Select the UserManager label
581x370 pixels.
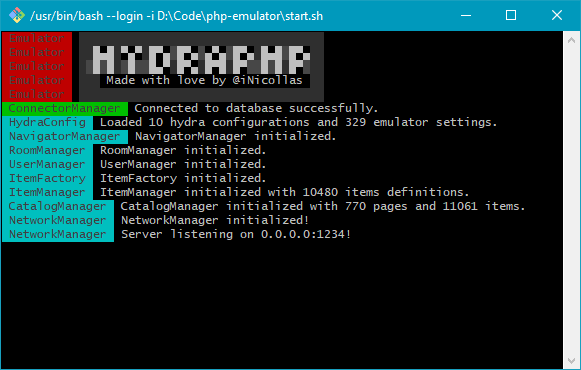point(47,164)
